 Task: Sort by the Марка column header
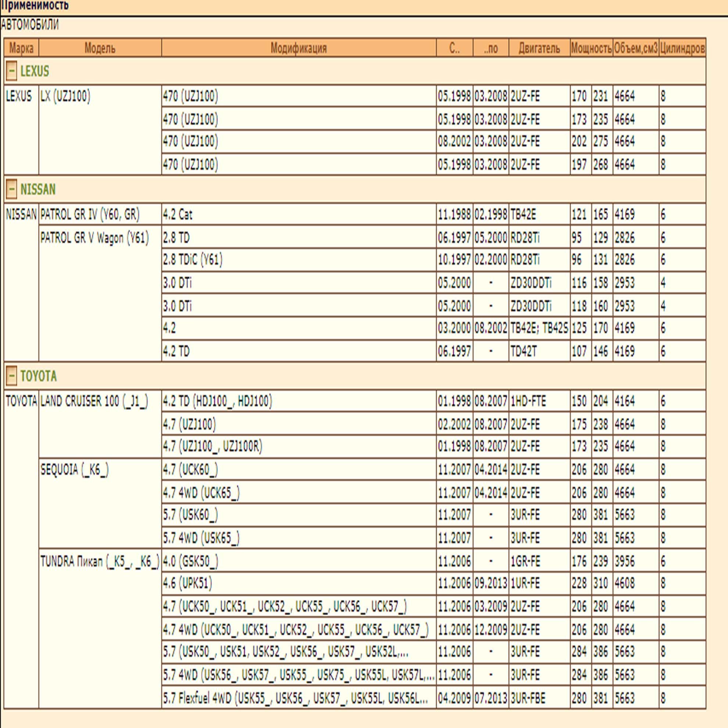pyautogui.click(x=21, y=48)
